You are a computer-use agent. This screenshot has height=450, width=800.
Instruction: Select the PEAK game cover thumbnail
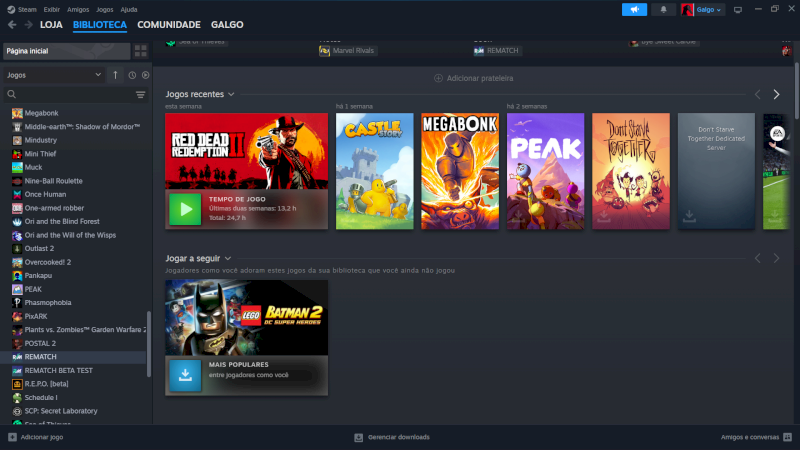click(x=546, y=170)
